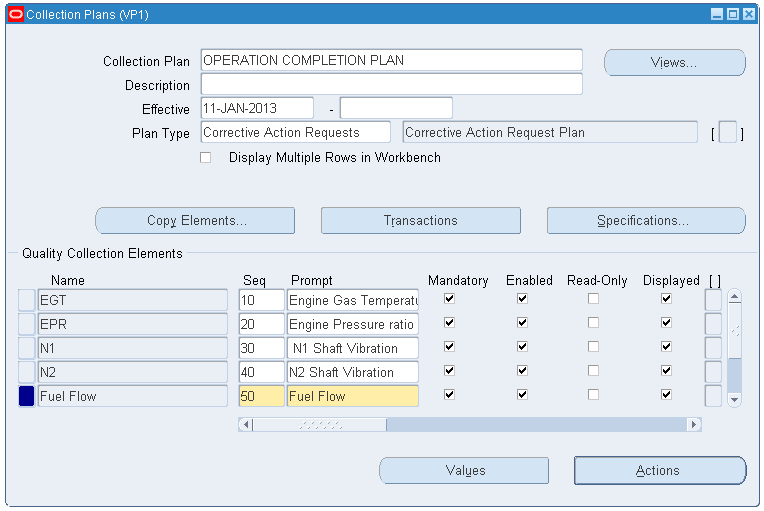Click the Engine Pressure ratio prompt field
The image size is (764, 511).
pyautogui.click(x=353, y=324)
